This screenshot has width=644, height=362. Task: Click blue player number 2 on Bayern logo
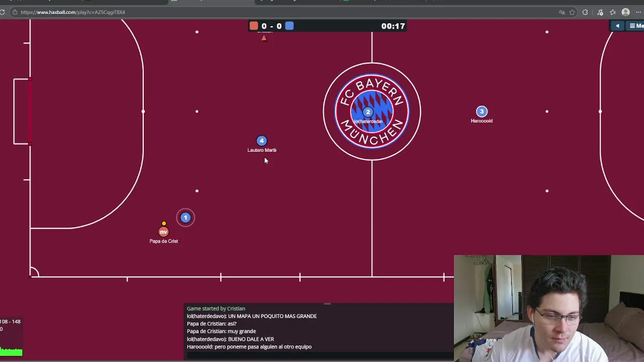pyautogui.click(x=368, y=113)
